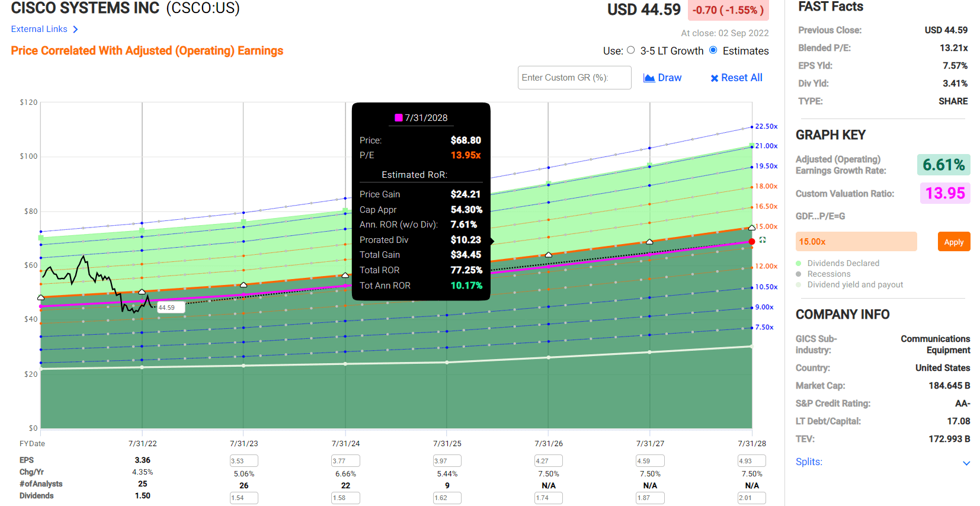Click the Market Cap value 184.645 B
This screenshot has height=506, width=980.
(949, 386)
